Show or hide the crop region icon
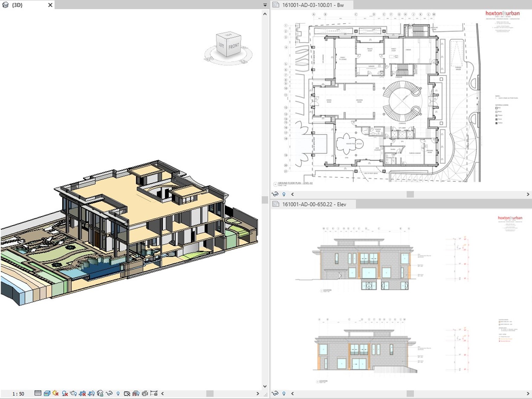Screen dimensions: 532x399 point(91,393)
